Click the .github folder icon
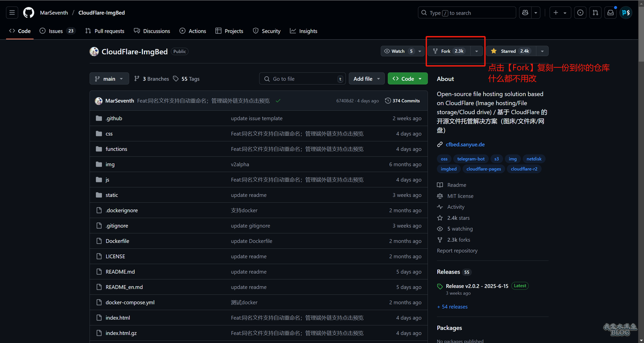Screen dimensions: 644x343 click(x=99, y=118)
